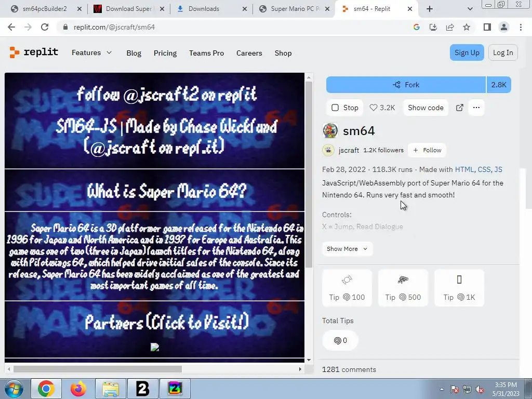Viewport: 532px width, 399px height.
Task: Click the 2.8K fork count
Action: (499, 85)
